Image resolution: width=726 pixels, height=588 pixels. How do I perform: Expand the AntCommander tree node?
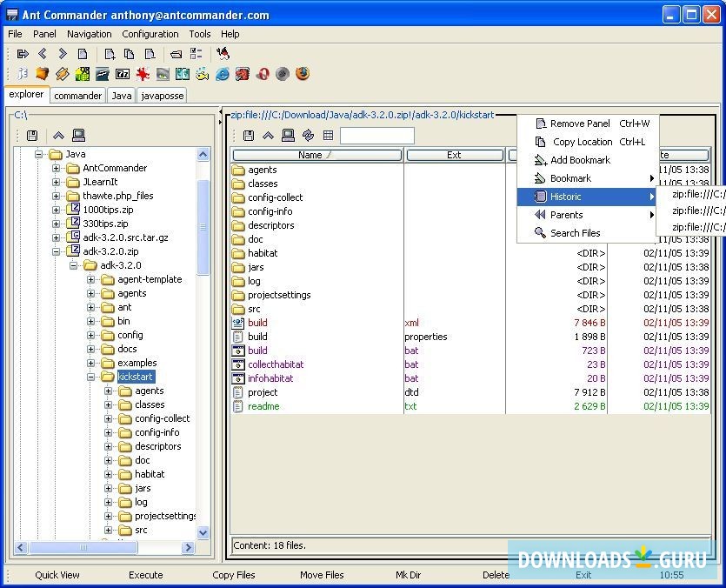click(x=57, y=168)
